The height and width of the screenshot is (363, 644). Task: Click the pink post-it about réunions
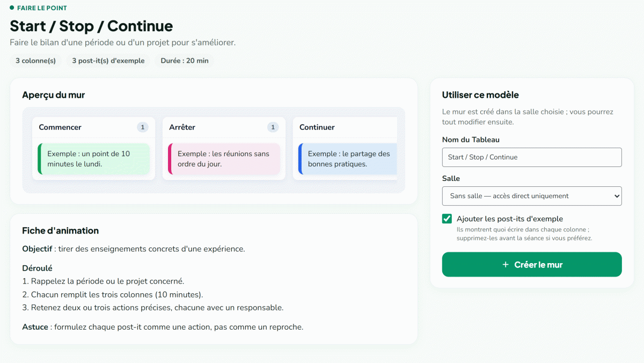click(224, 159)
